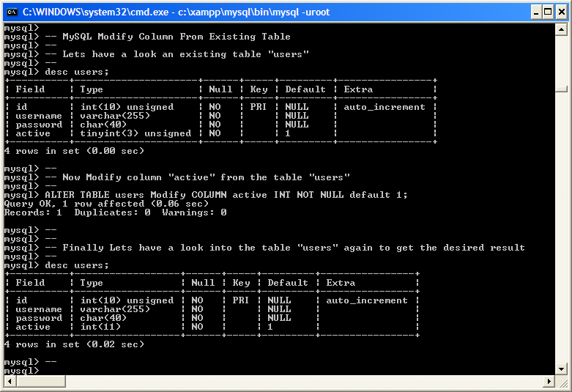The height and width of the screenshot is (392, 572).
Task: Click the horizontal scrollbar right arrow
Action: pyautogui.click(x=549, y=382)
